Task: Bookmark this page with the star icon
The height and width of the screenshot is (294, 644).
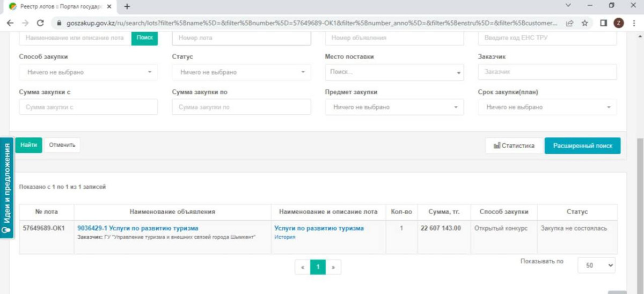Action: click(x=584, y=23)
